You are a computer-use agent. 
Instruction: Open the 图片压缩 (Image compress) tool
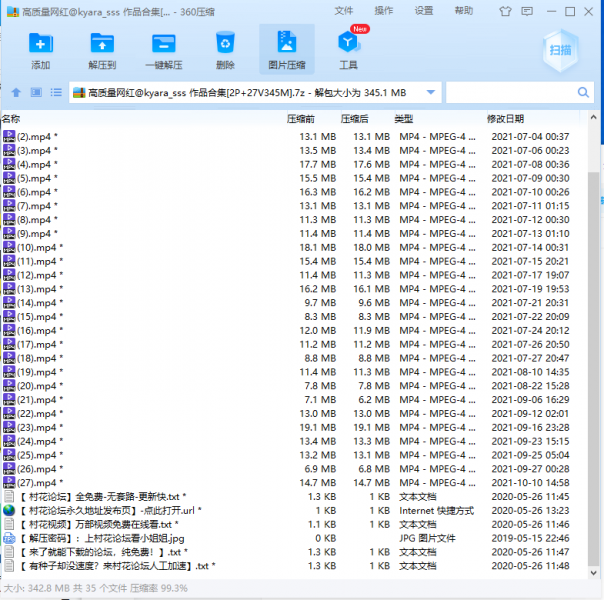point(287,50)
